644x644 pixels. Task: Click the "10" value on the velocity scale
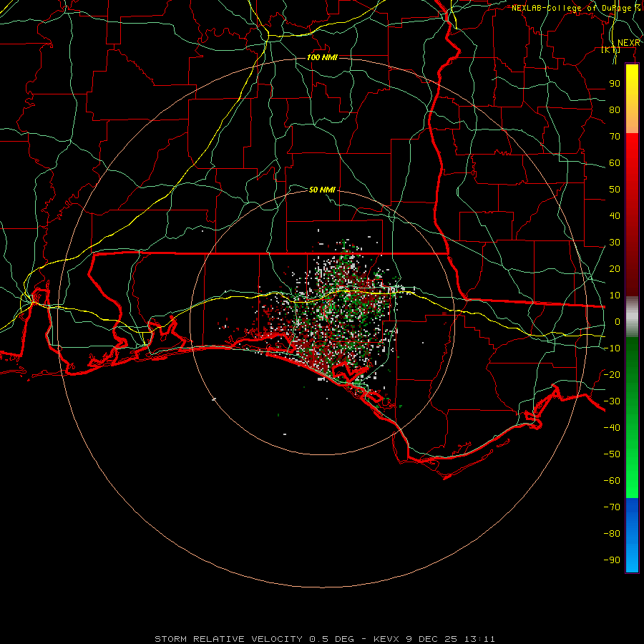coord(615,296)
